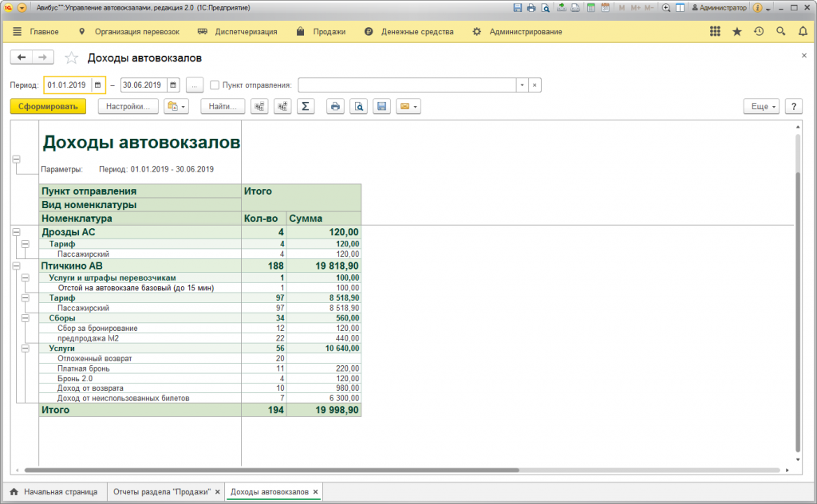Viewport: 817px width, 504px height.
Task: Open the functions grid menu icon
Action: pos(715,32)
